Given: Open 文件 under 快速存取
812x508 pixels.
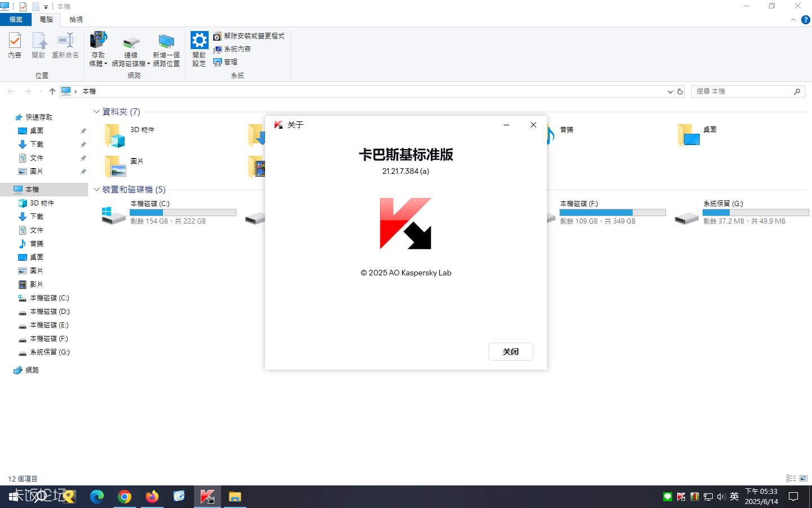Looking at the screenshot, I should [x=31, y=158].
